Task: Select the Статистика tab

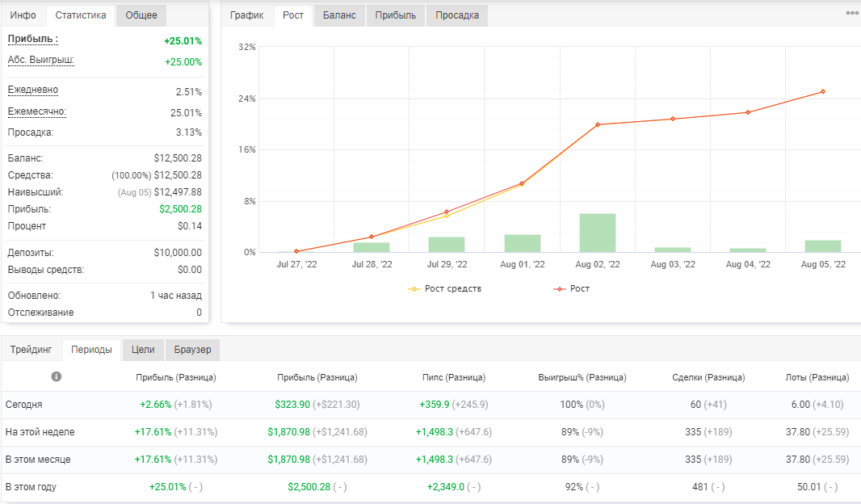Action: [x=81, y=15]
